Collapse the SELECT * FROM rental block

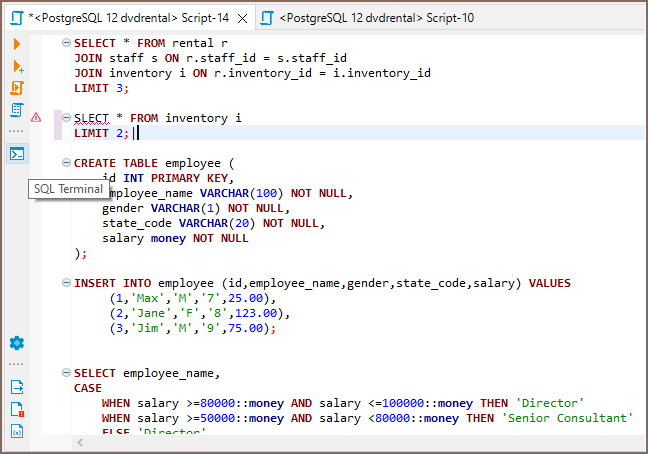pos(66,43)
